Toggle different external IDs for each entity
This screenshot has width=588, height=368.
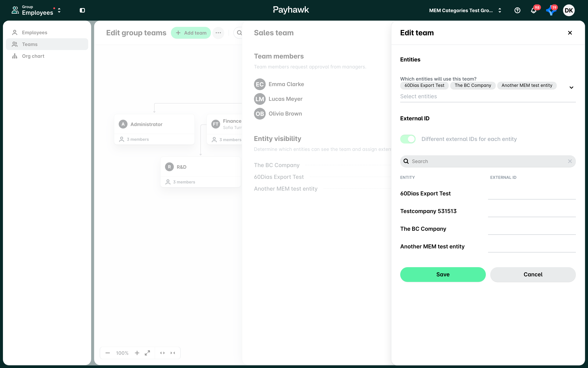click(408, 139)
